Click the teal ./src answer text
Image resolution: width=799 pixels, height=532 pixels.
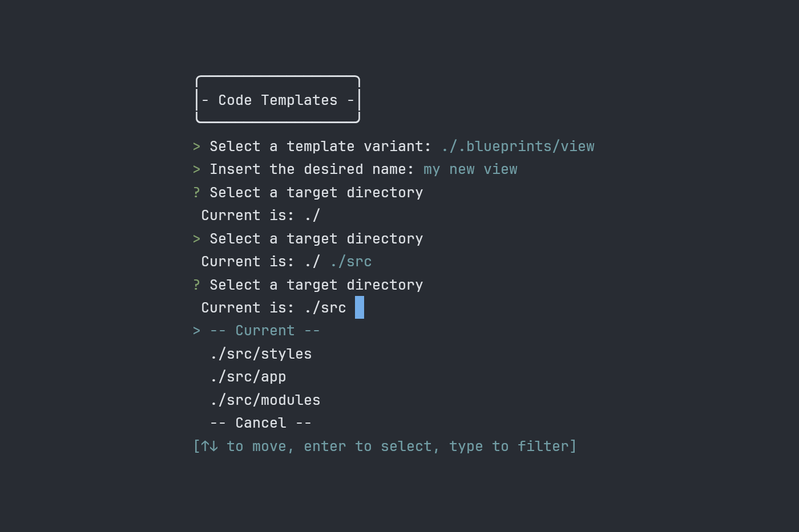(x=351, y=262)
